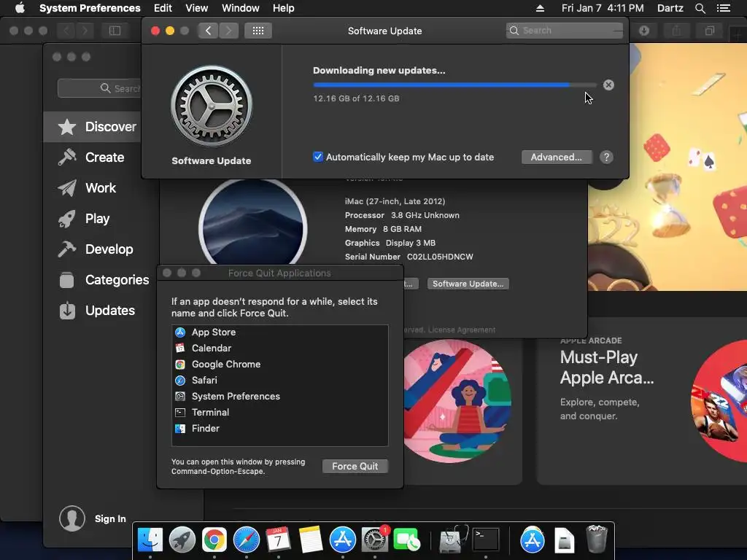Open the document stack in the Dock
Image resolution: width=747 pixels, height=560 pixels.
pos(565,540)
